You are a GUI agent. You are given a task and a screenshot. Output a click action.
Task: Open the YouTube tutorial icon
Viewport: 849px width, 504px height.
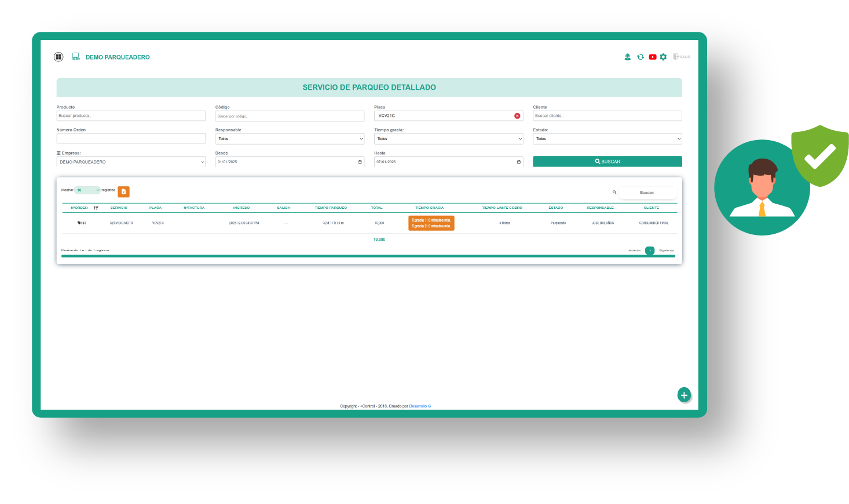pyautogui.click(x=653, y=57)
